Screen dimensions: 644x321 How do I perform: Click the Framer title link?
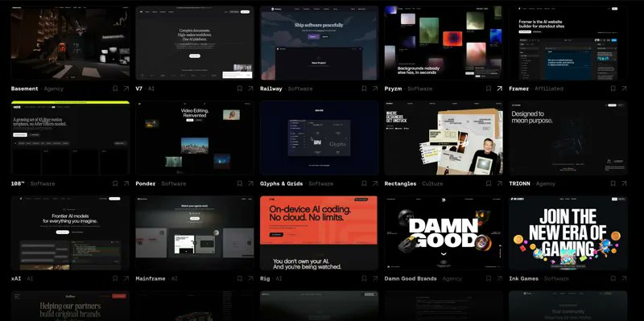[x=518, y=88]
